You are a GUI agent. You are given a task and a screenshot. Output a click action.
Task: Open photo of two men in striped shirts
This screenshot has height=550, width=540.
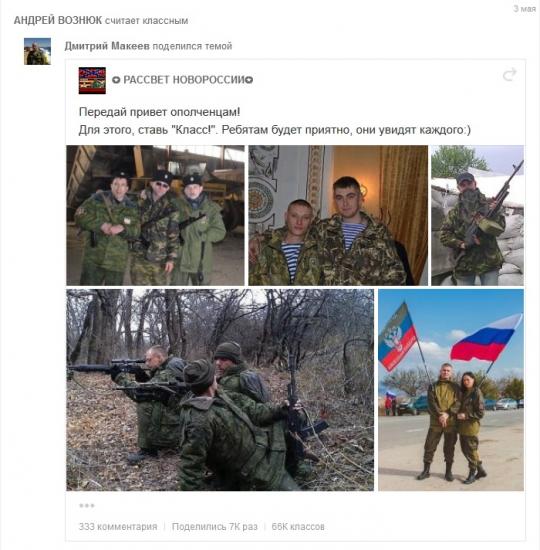tap(338, 215)
